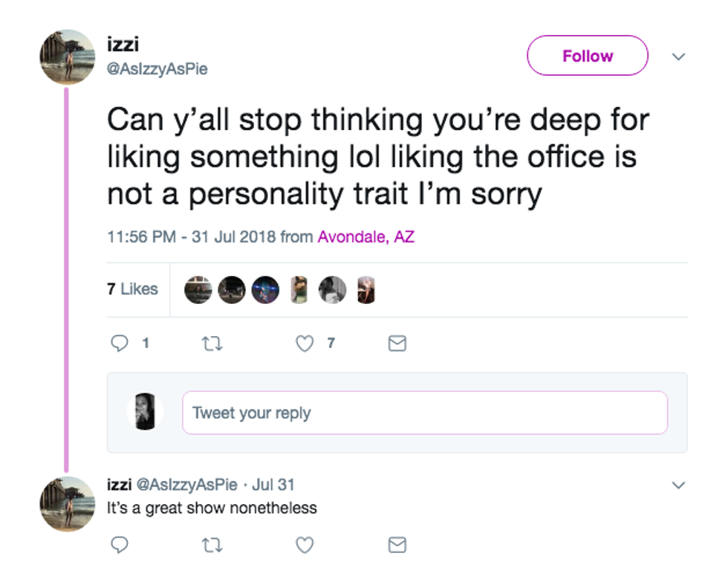Send main tweet via direct message envelope
Viewport: 728px width, 562px height.
(x=397, y=343)
